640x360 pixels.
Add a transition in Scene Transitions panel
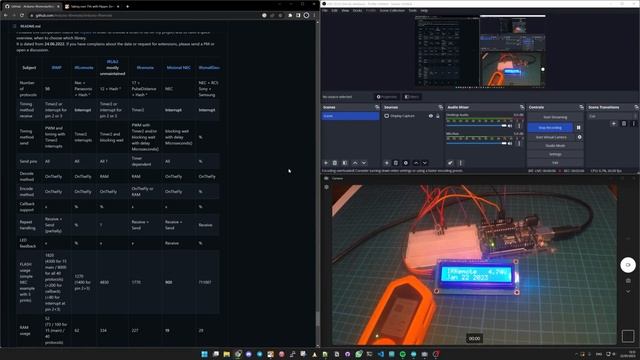613,123
